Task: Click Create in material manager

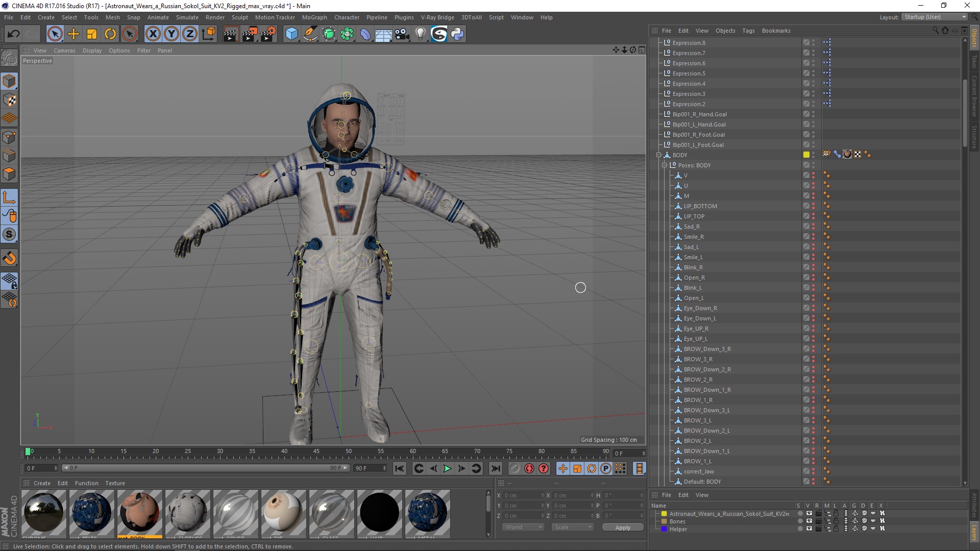Action: [x=42, y=483]
